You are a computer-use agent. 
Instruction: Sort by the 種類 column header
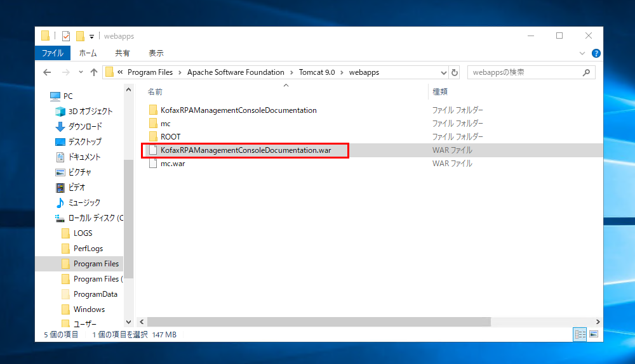click(x=440, y=92)
